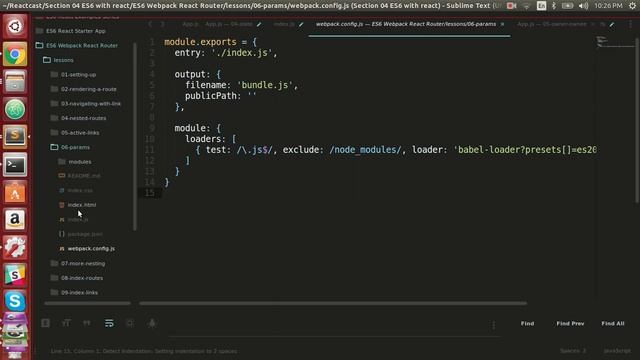
Task: Click the Find All button
Action: coord(613,323)
